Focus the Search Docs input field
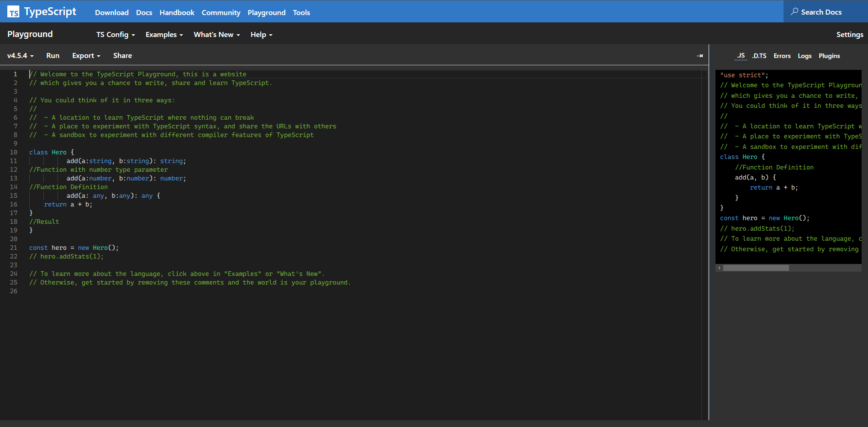This screenshot has width=868, height=427. 826,11
